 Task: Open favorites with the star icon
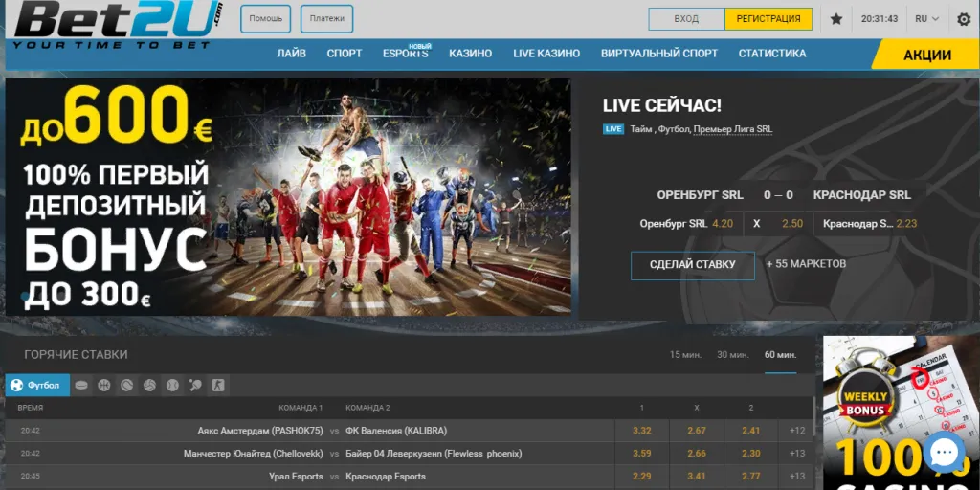[836, 19]
